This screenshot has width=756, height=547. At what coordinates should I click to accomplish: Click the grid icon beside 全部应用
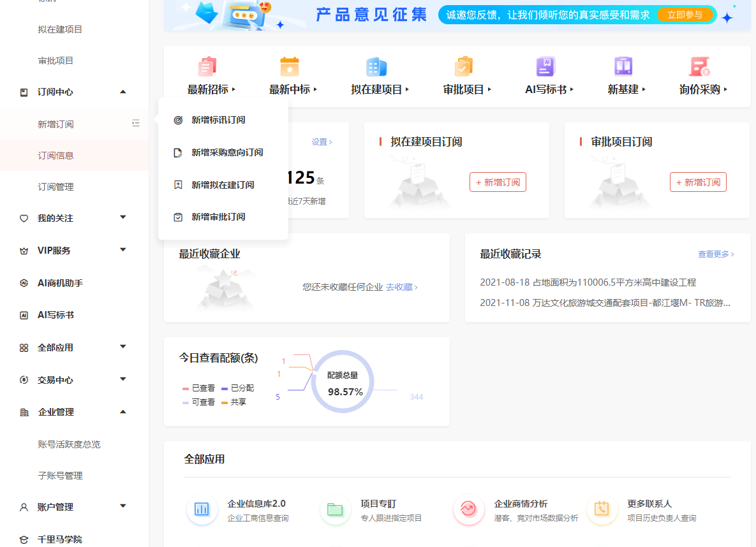24,347
